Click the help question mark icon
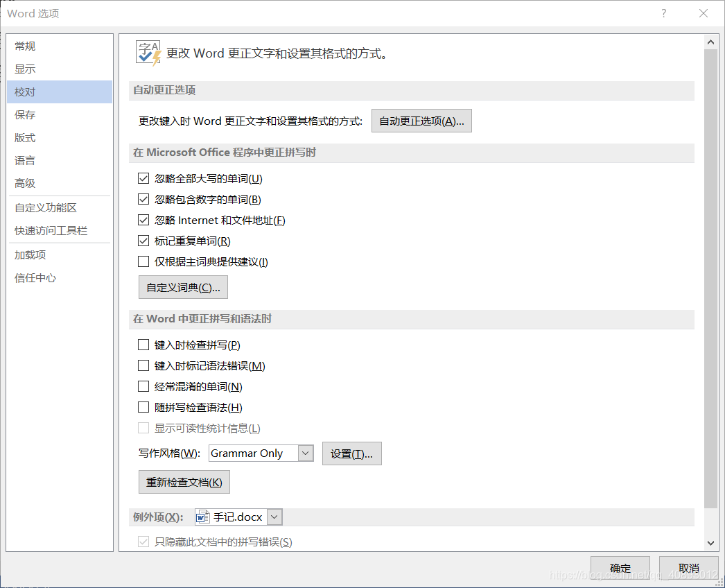725x588 pixels. [x=663, y=13]
